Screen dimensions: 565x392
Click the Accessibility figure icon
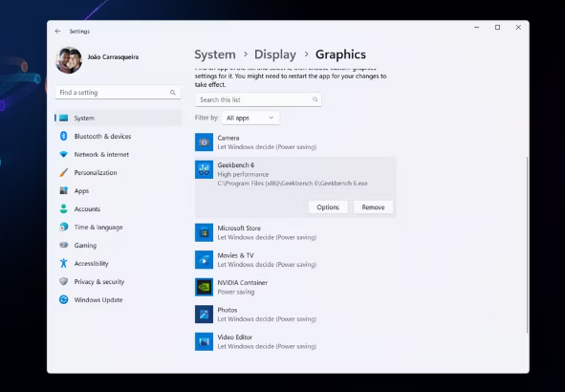pyautogui.click(x=64, y=263)
